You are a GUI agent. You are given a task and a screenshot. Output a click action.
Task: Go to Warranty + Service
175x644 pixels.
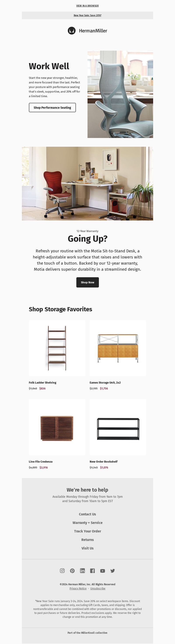87,523
